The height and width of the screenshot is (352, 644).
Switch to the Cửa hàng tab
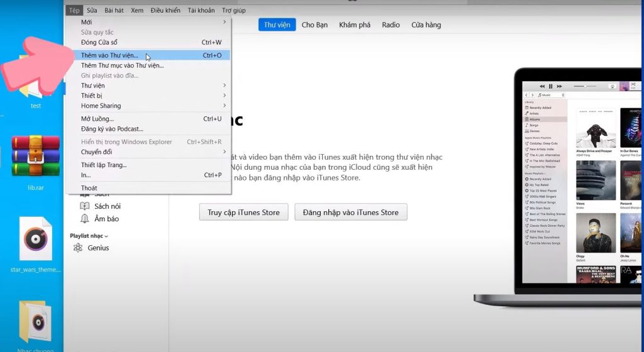click(x=426, y=25)
